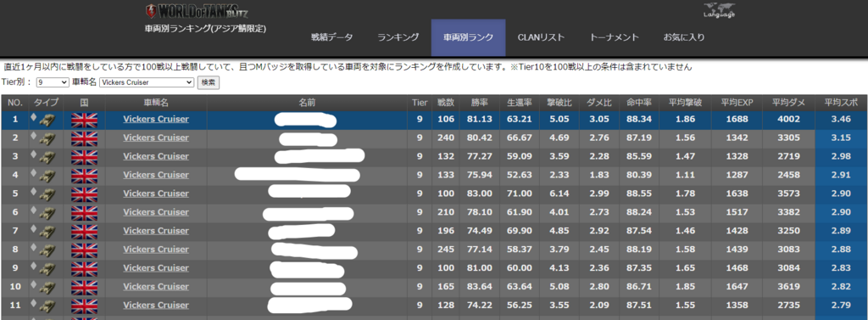Click the tank type icon in row 6
Image resolution: width=868 pixels, height=320 pixels.
pos(47,212)
